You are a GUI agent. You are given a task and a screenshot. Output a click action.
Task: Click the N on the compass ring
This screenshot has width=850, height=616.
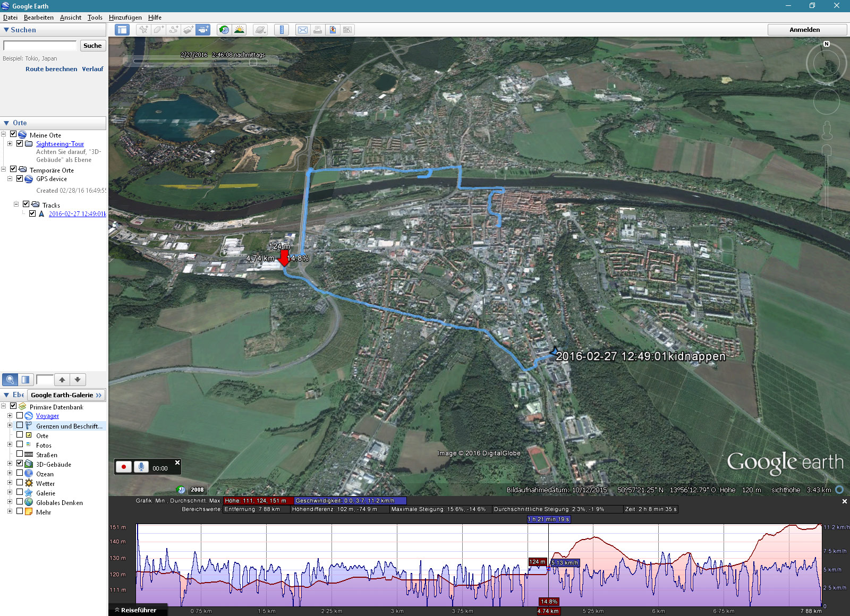coord(827,44)
